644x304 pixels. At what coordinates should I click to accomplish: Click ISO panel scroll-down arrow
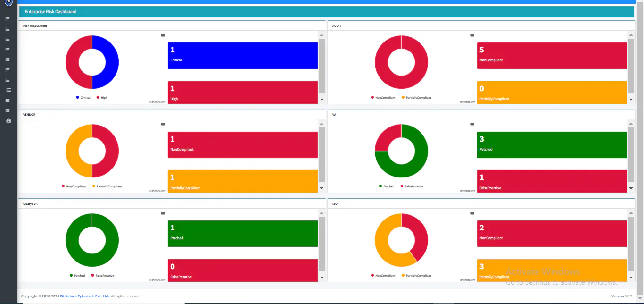[631, 278]
